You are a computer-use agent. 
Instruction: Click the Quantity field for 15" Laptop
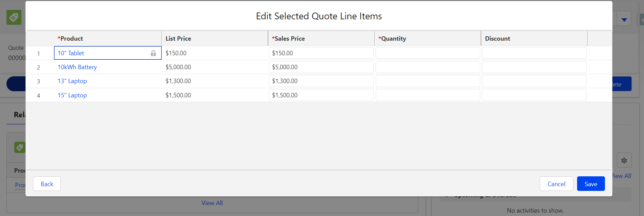428,95
